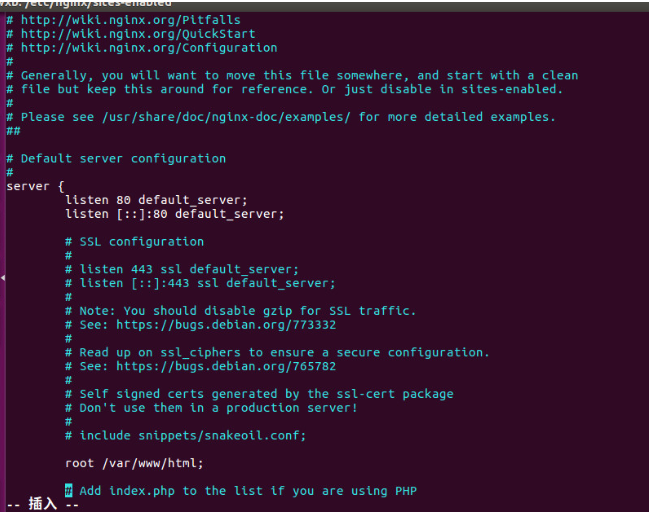Click the commented 'listen [::]:443 ssl' line
Screen dimensions: 649x514
207,283
